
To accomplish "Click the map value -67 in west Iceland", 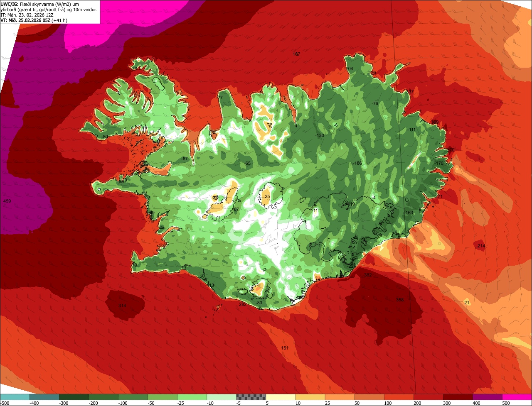I will click(x=185, y=159).
